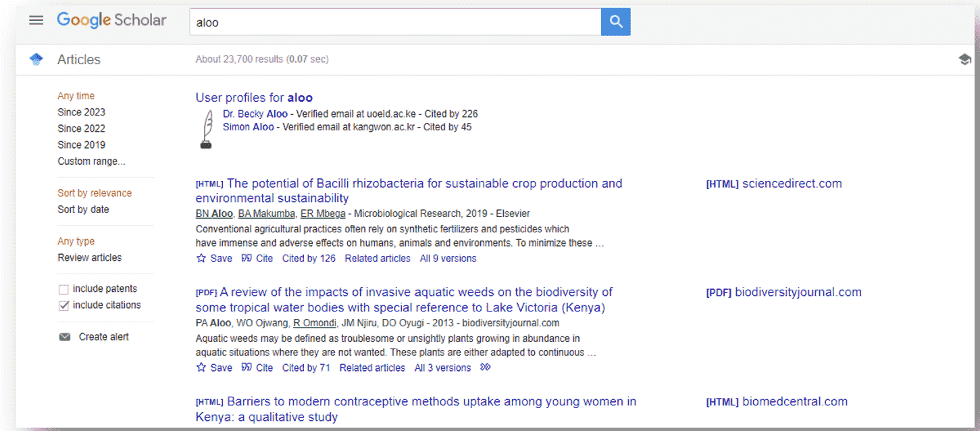Click the blue search magnifier button
The image size is (980, 431).
tap(615, 22)
